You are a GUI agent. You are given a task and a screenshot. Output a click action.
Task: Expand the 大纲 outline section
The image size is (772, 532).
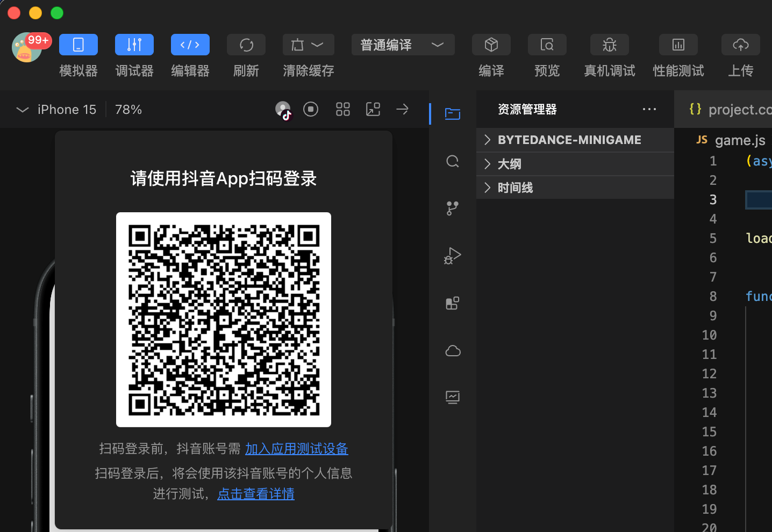575,164
